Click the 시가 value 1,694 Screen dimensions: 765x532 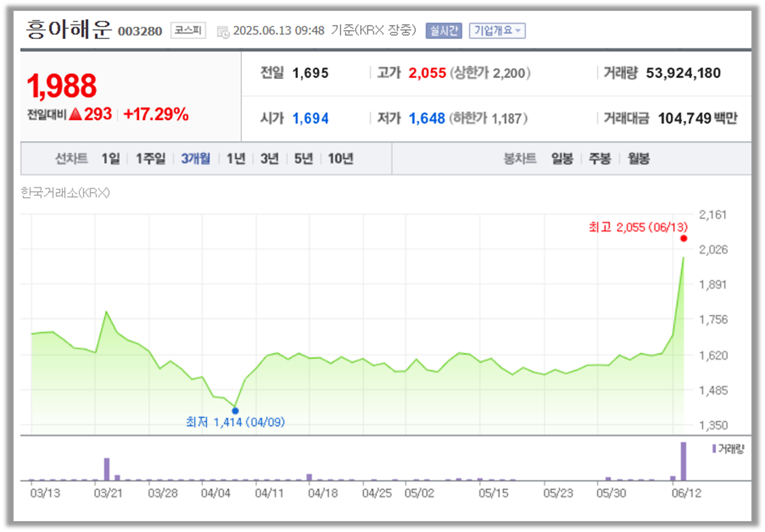click(x=310, y=119)
